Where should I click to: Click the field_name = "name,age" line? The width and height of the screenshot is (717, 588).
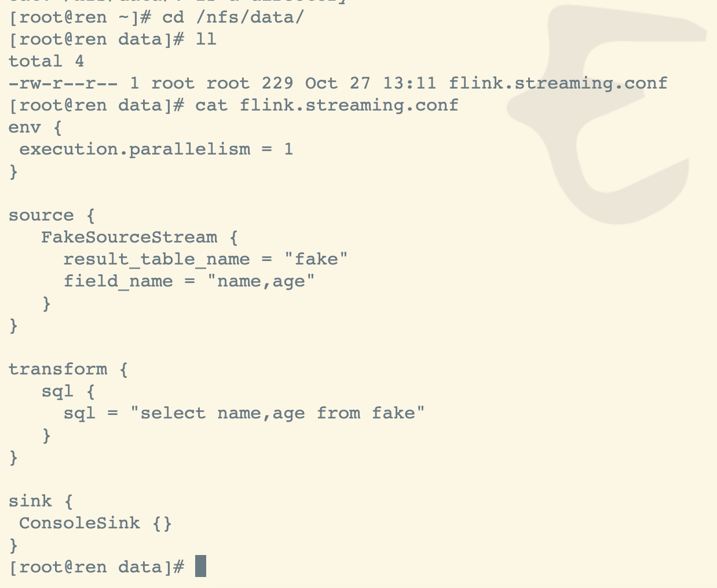[x=189, y=281]
